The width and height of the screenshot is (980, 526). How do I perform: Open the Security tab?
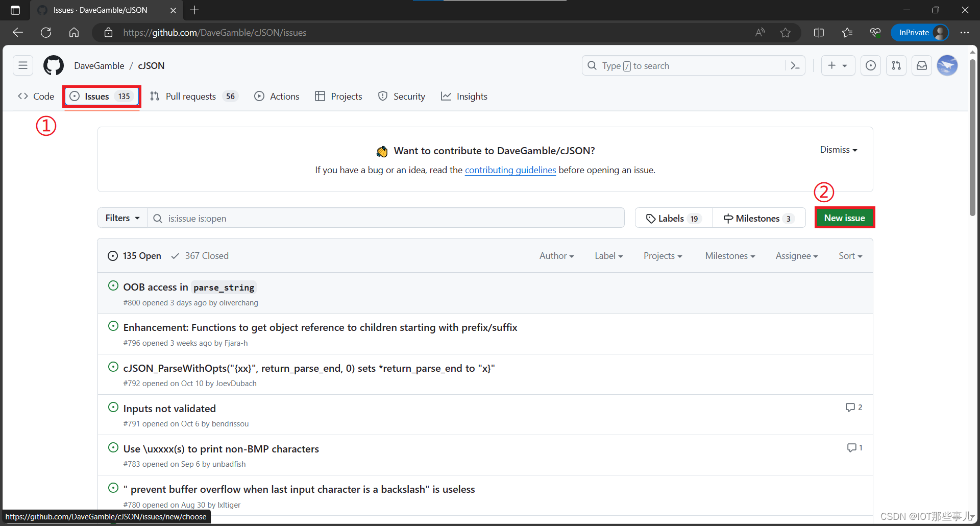[402, 97]
